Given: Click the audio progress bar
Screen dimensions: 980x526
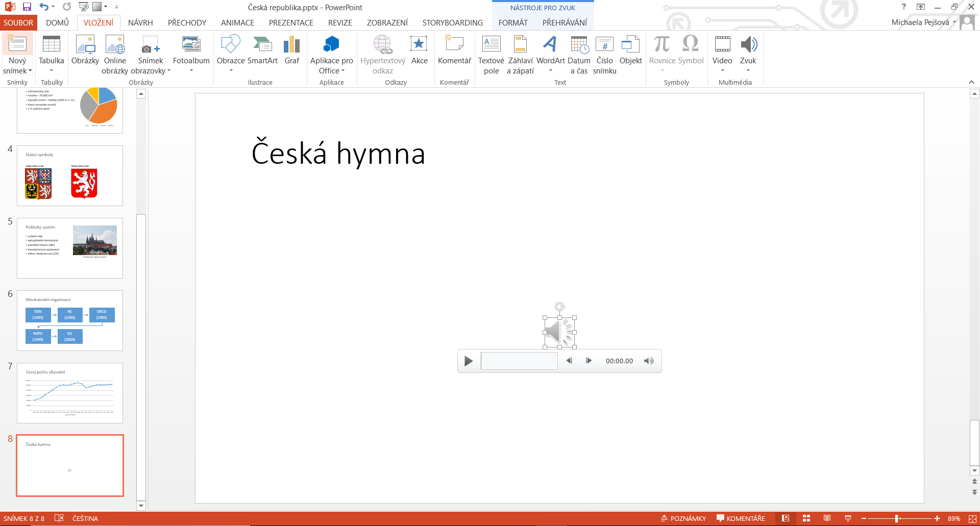Looking at the screenshot, I should 519,361.
